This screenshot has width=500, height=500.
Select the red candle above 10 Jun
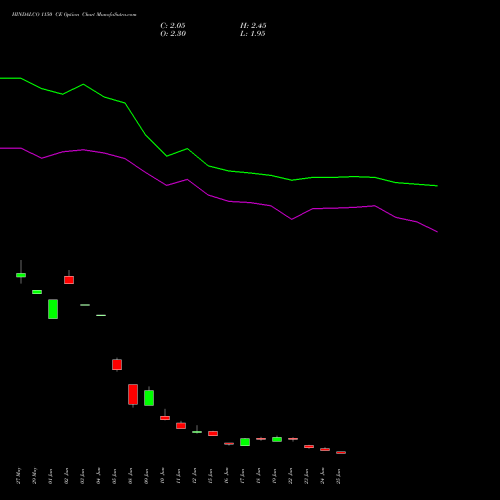coord(165,418)
